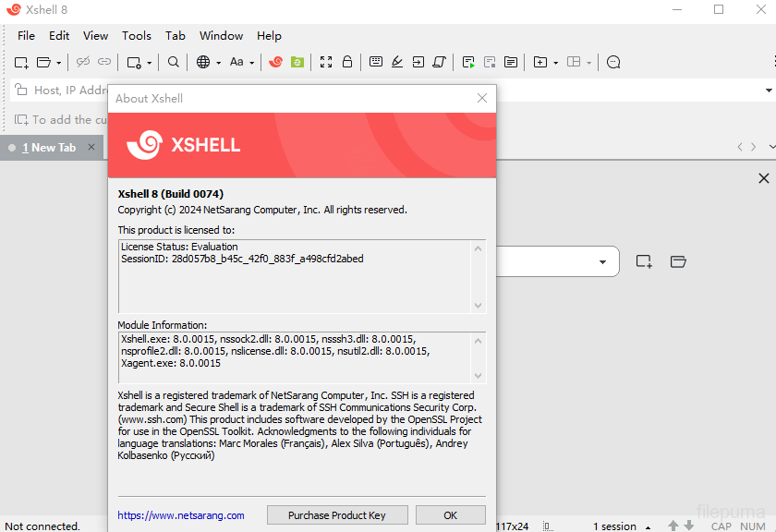Switch to the New Tab session tab

tap(51, 147)
